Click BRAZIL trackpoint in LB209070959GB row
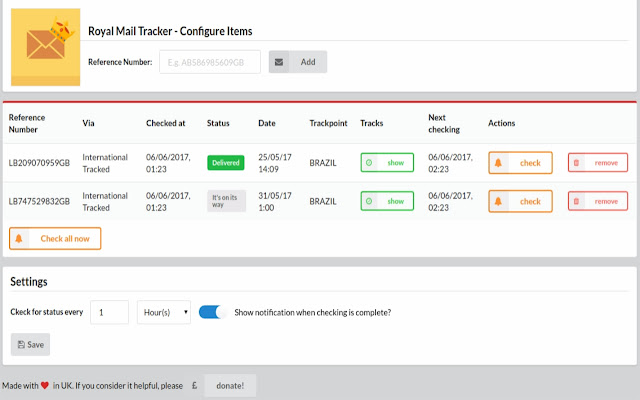 point(323,163)
